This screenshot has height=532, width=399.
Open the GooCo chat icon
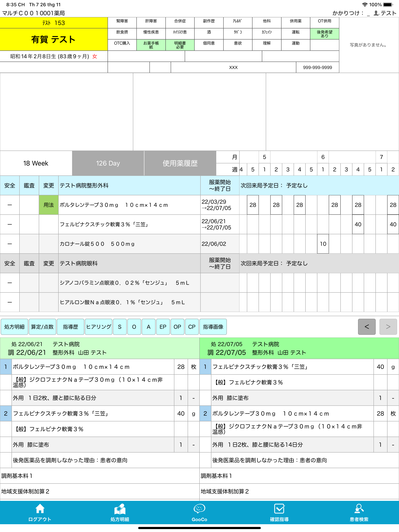coord(199,513)
